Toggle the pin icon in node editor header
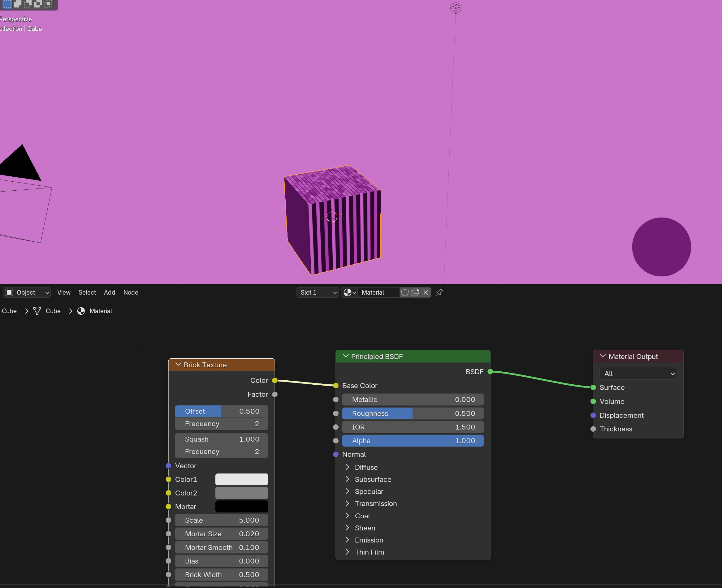 439,292
